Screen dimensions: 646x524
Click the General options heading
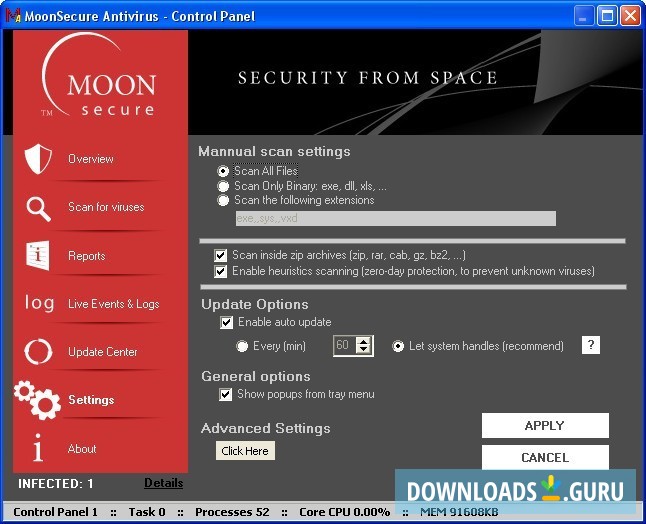tap(256, 377)
